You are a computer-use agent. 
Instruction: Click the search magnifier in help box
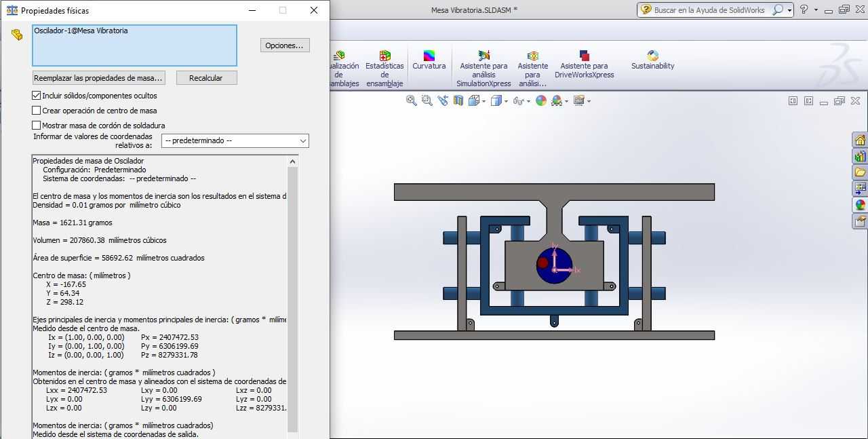point(778,9)
